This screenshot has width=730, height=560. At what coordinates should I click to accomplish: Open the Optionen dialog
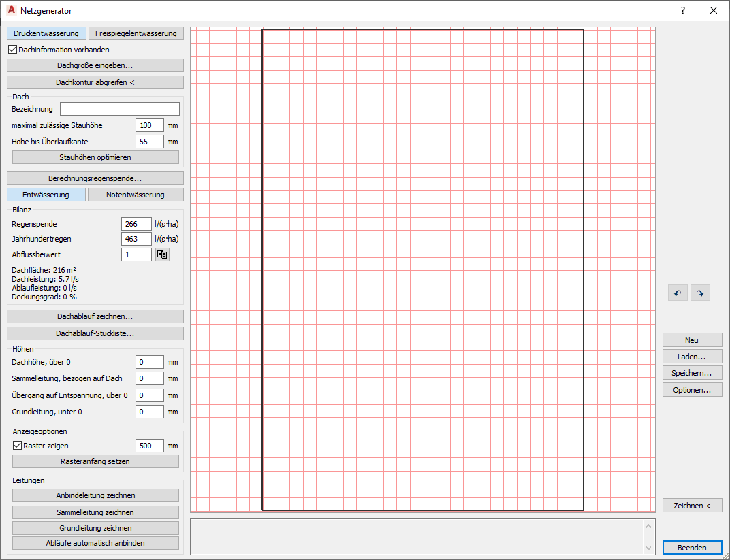click(x=692, y=390)
